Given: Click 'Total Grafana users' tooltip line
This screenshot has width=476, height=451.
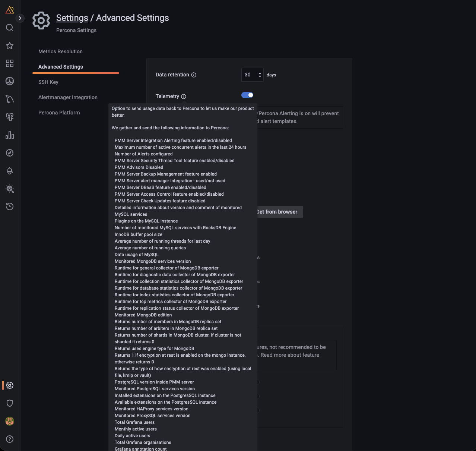Looking at the screenshot, I should point(134,422).
